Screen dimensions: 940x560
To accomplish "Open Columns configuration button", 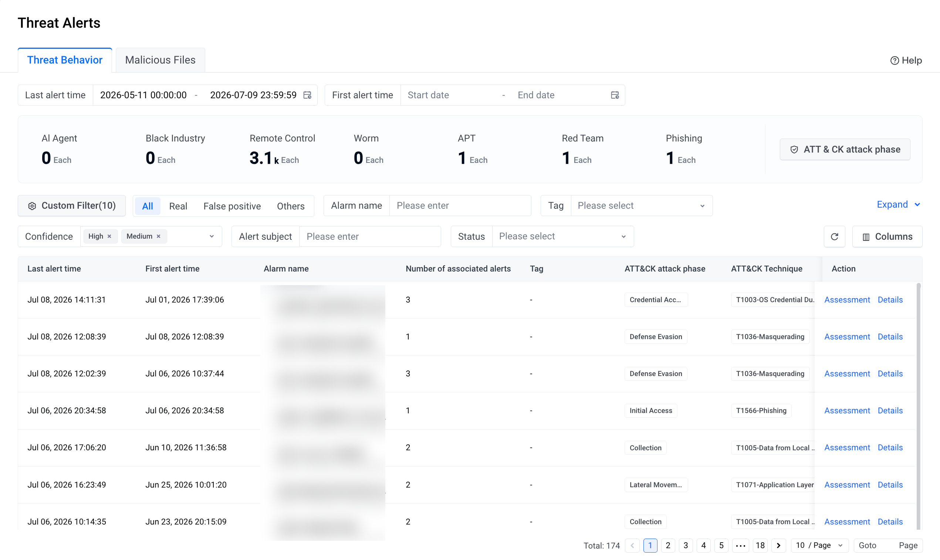I will (887, 237).
